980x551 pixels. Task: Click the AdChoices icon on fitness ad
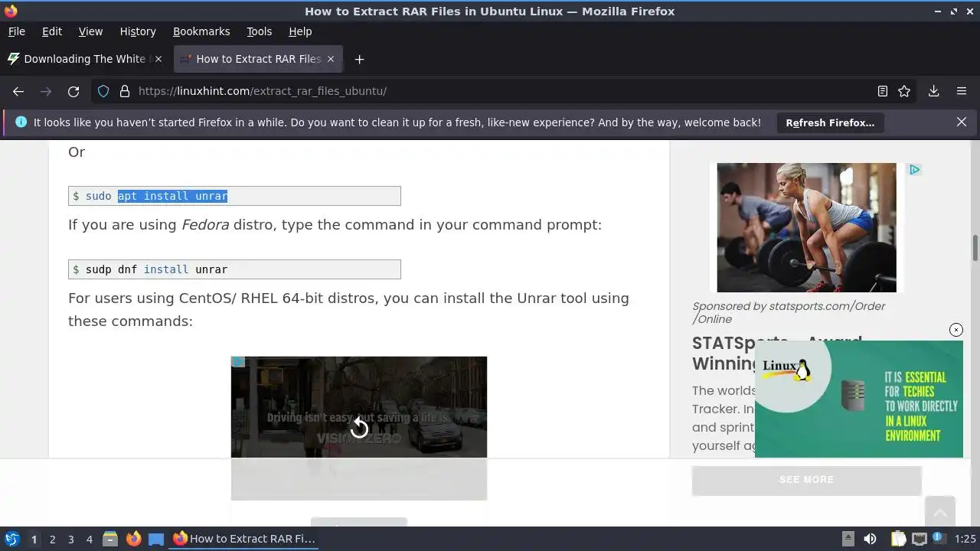pyautogui.click(x=914, y=170)
